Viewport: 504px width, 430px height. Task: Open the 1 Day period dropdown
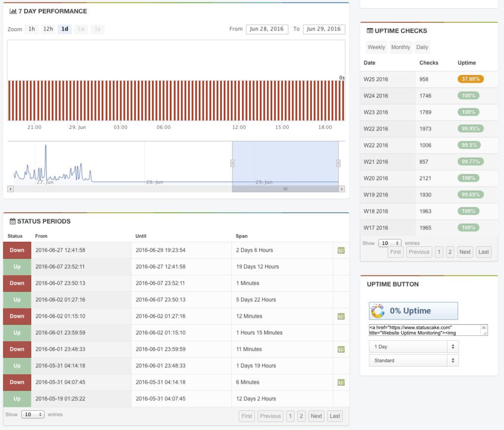[x=413, y=347]
